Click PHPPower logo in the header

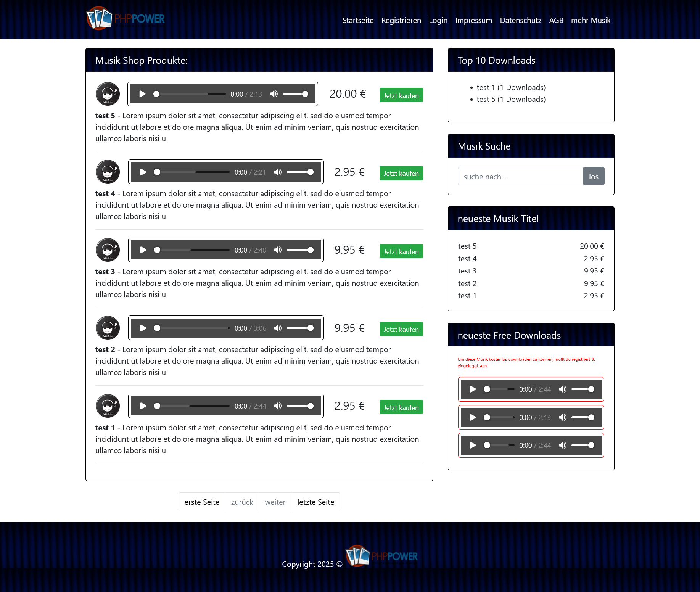(126, 19)
